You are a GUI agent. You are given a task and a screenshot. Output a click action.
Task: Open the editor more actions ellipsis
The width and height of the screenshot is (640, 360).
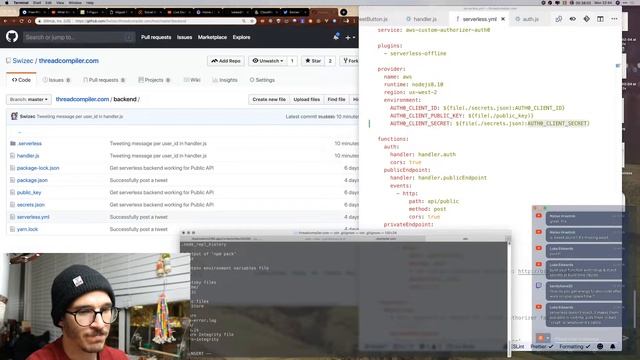(614, 19)
